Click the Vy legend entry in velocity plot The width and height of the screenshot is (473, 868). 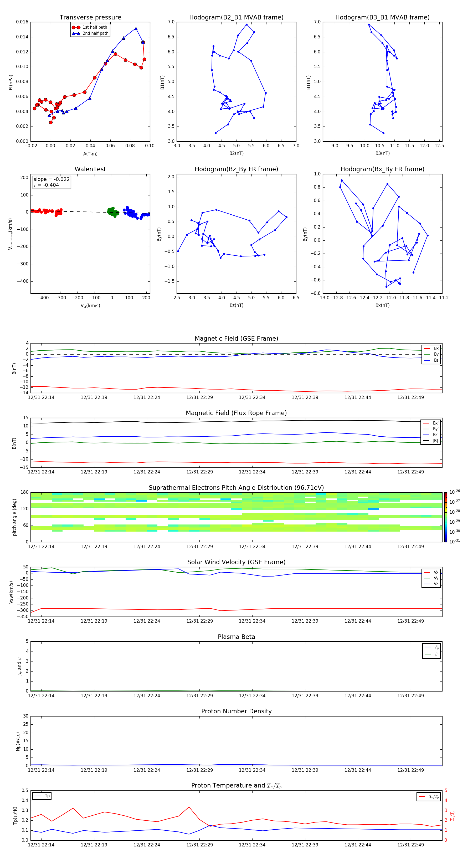click(431, 578)
